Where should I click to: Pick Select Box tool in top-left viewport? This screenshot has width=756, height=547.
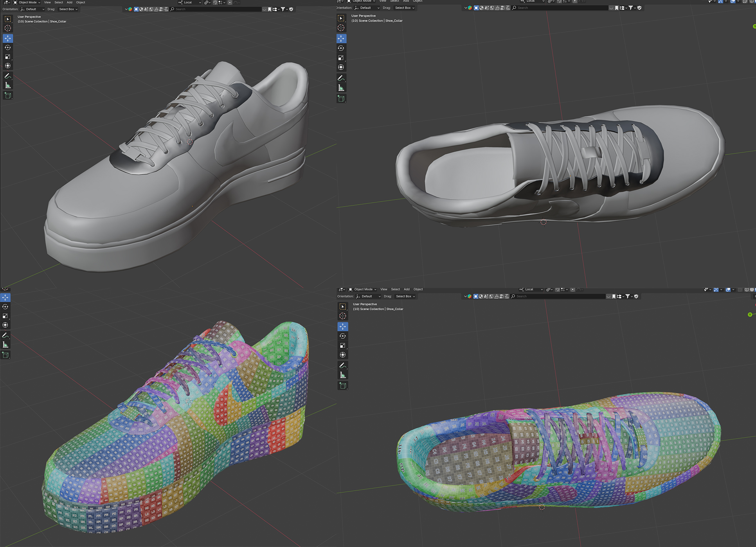[8, 19]
